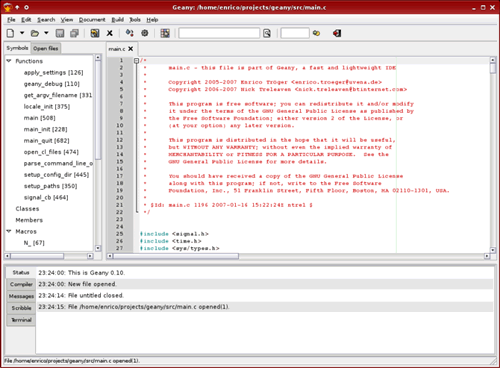Viewport: 500px width, 368px height.
Task: Reload the current file from disk
Action: coord(95,33)
